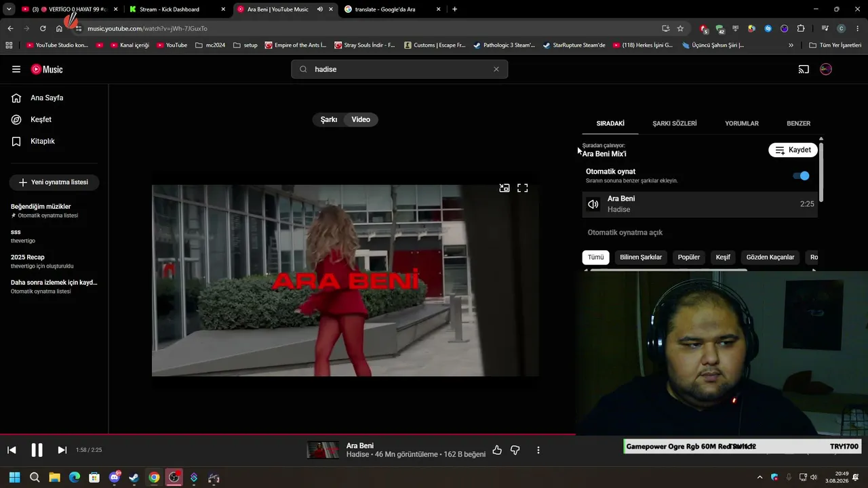
Task: Filter queue by Bilinen Şarkılar chip
Action: point(641,258)
